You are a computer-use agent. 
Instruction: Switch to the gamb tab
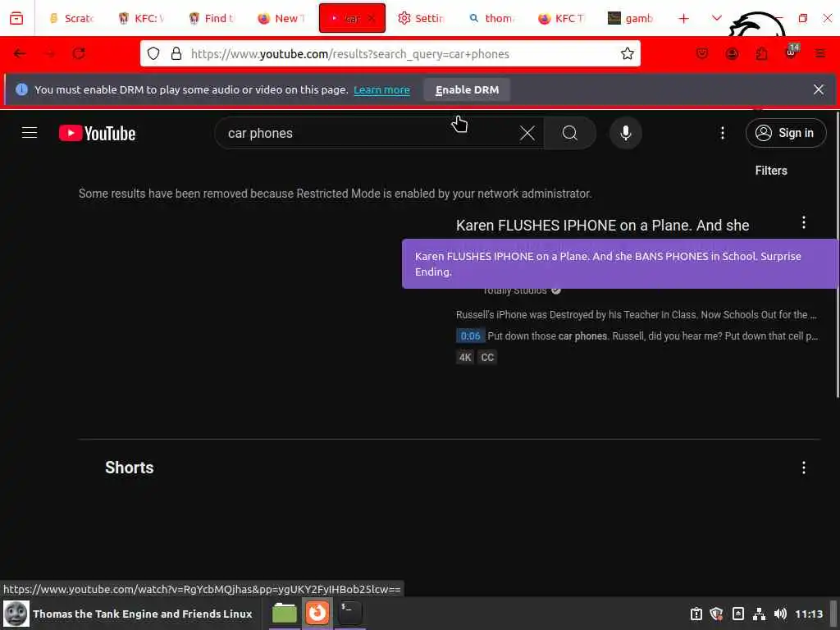(x=631, y=18)
